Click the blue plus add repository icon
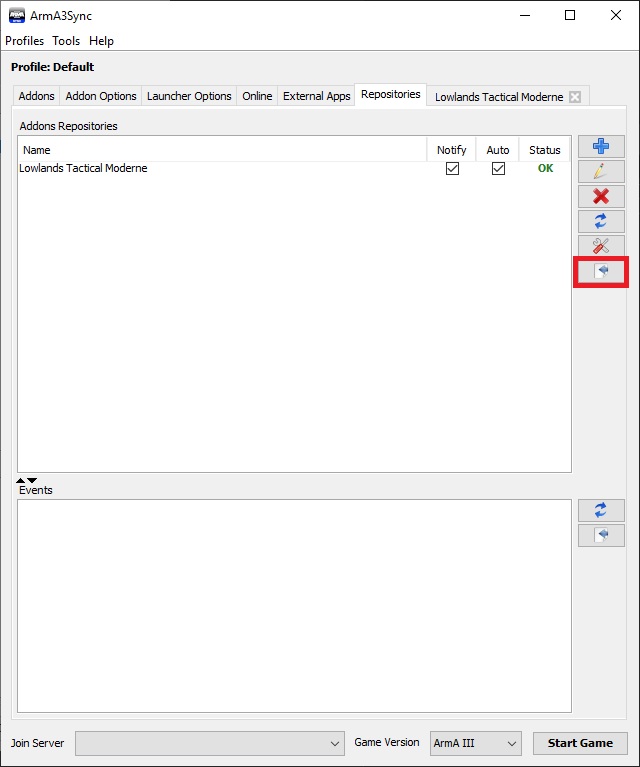This screenshot has height=767, width=640. [x=601, y=147]
